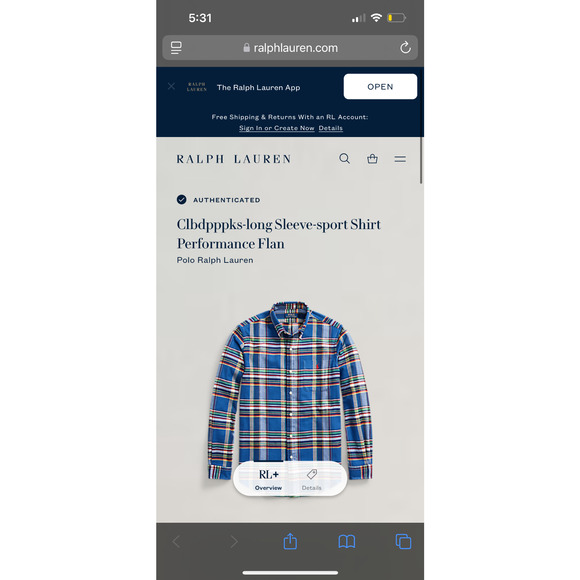Go back with Safari back arrow

177,542
